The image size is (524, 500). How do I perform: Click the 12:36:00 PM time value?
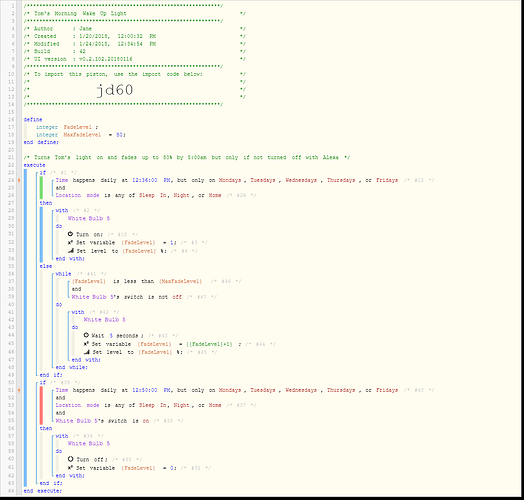click(151, 180)
